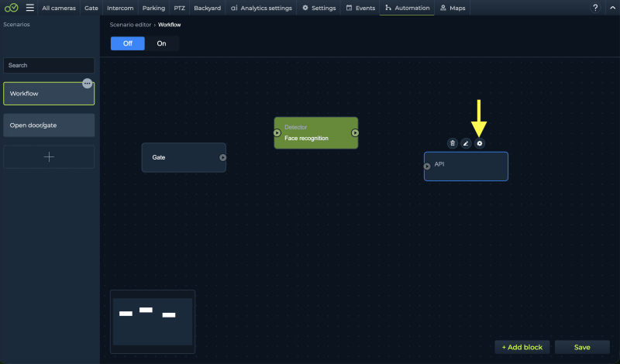Viewport: 620px width, 364px height.
Task: Open API block settings gear icon
Action: [x=479, y=143]
